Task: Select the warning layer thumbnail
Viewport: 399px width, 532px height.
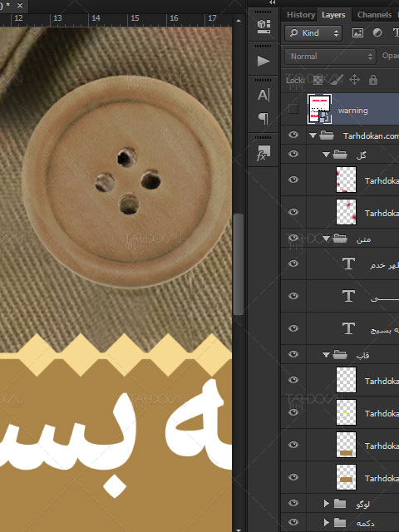Action: coord(319,109)
